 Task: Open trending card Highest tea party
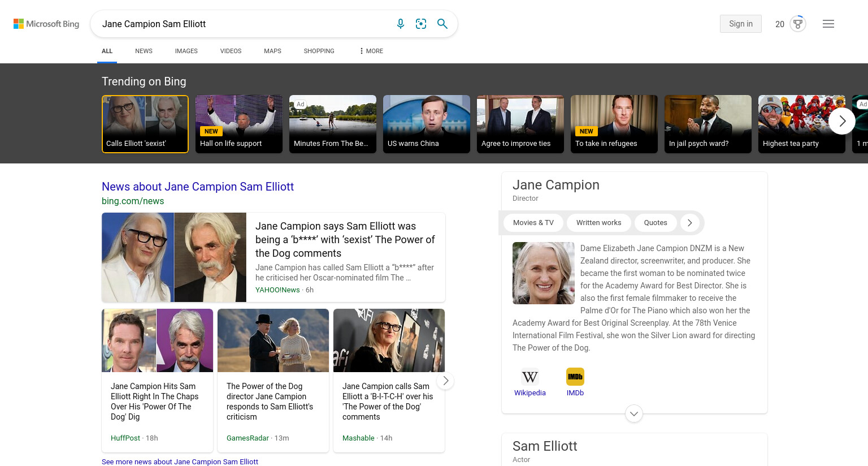click(802, 124)
